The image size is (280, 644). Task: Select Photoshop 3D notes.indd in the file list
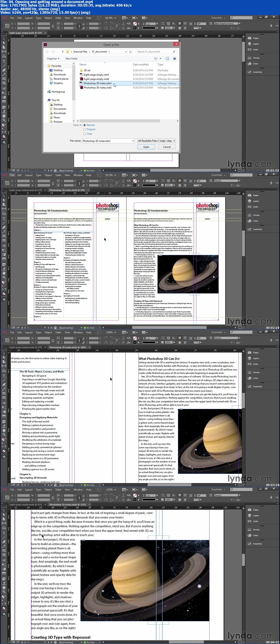(97, 87)
